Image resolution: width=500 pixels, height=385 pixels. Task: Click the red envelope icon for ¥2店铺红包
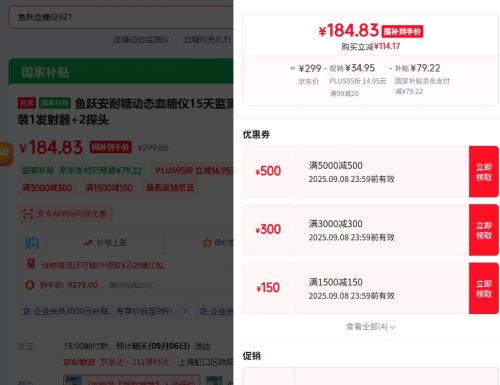pos(31,264)
